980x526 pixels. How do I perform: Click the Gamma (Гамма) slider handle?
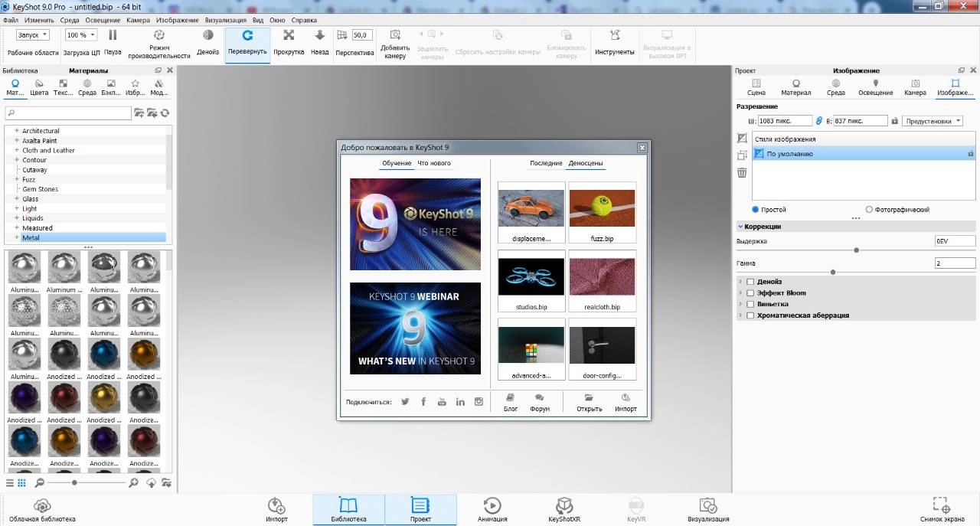(833, 273)
